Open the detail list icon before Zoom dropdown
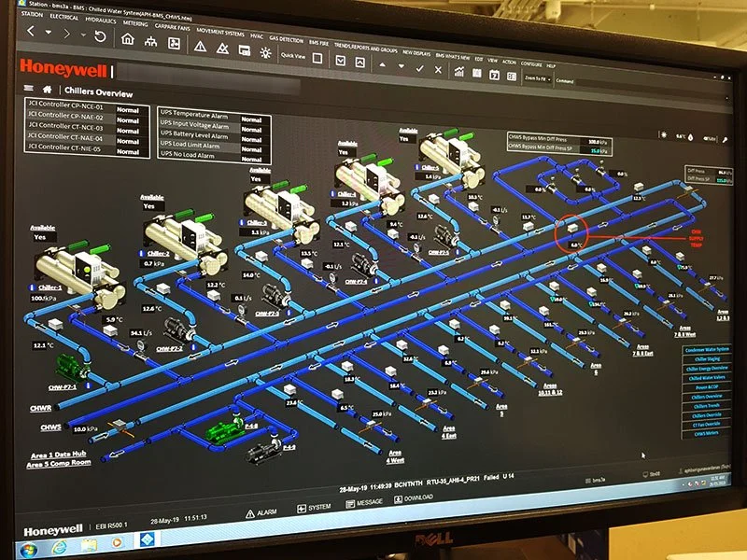Screen dimensions: 747x560 click(512, 77)
